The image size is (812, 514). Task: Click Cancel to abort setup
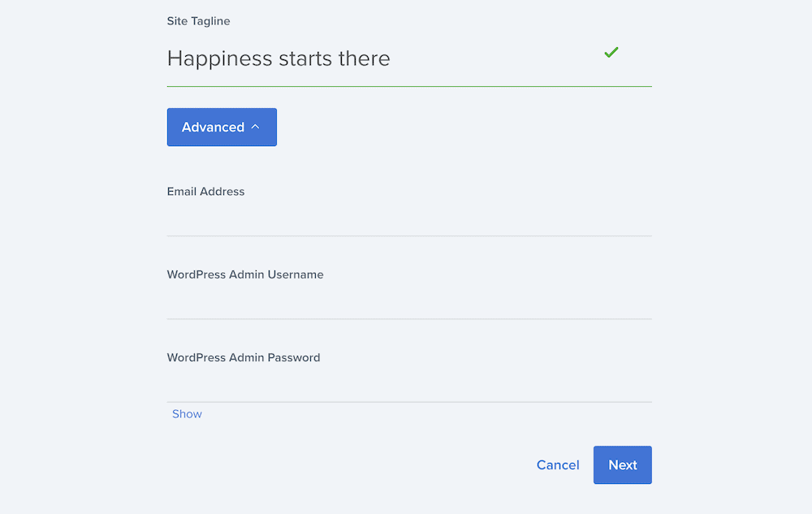558,464
